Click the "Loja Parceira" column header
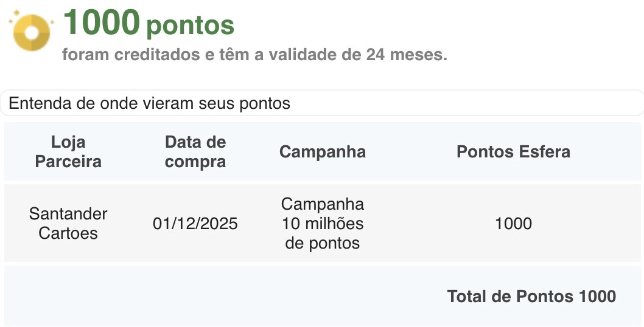The width and height of the screenshot is (644, 327). pos(68,152)
